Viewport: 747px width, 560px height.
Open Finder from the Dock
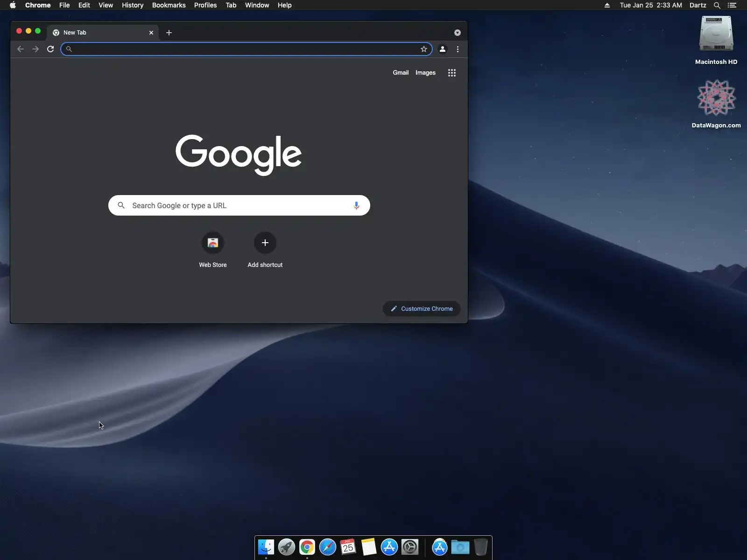(x=266, y=547)
